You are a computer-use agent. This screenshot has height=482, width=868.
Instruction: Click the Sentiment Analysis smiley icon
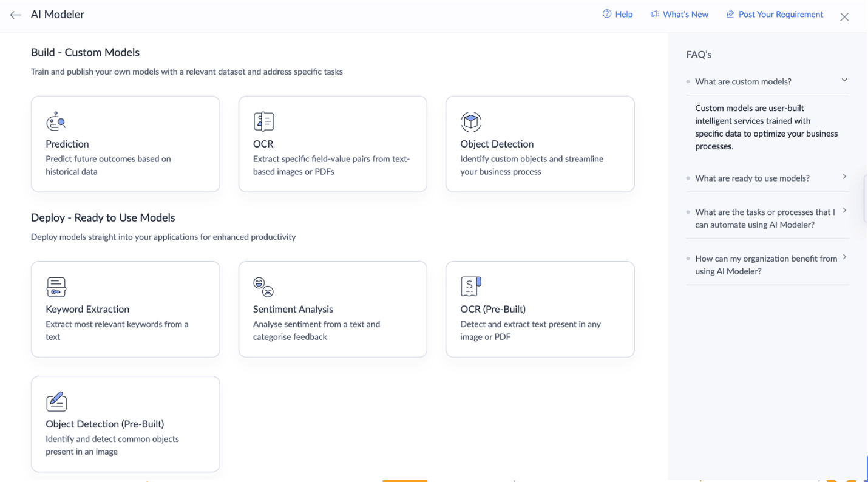(x=263, y=287)
